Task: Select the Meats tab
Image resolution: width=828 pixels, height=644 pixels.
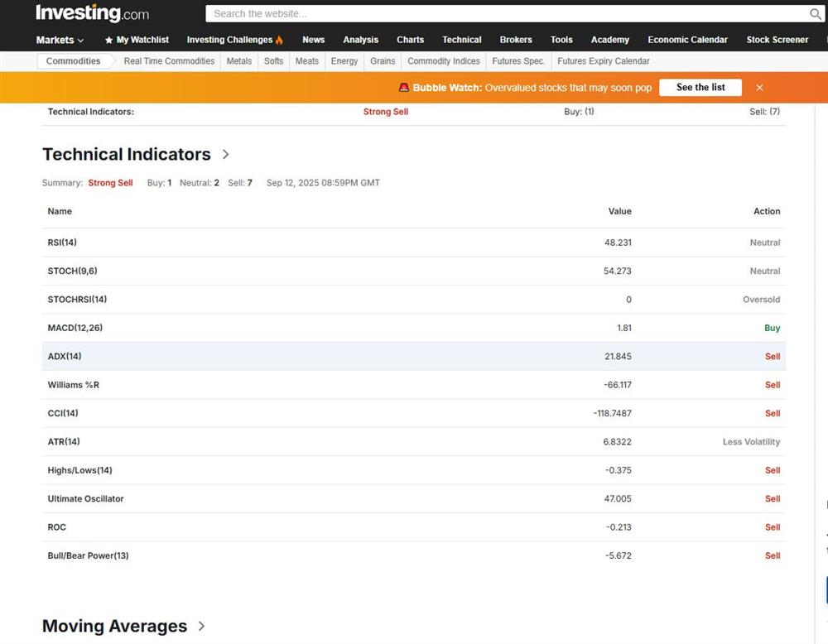Action: [x=307, y=61]
